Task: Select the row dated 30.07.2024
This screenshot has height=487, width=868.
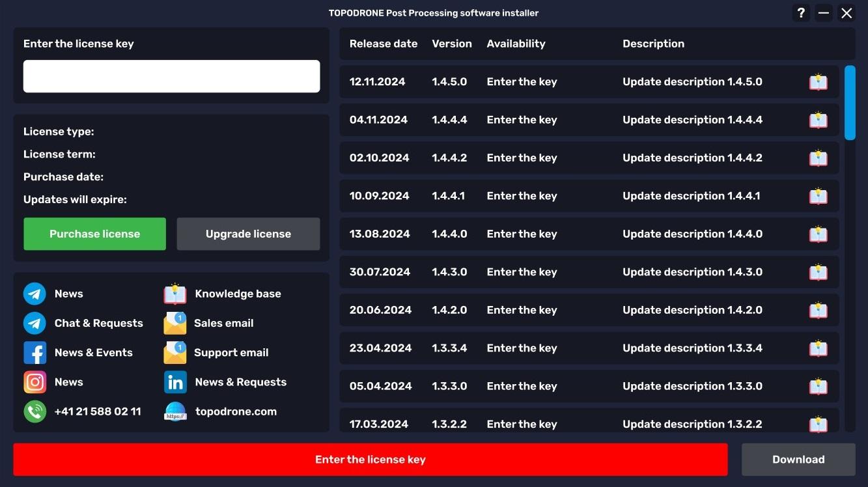Action: coord(589,272)
